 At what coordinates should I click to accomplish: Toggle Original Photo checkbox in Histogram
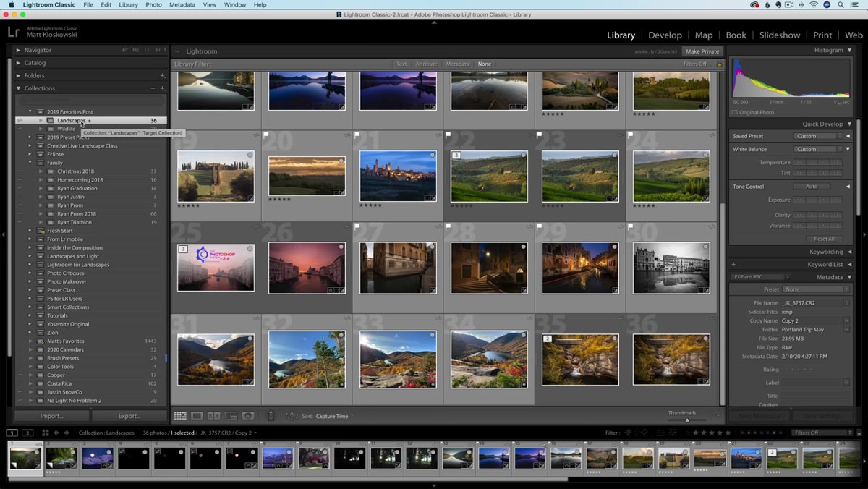(735, 112)
